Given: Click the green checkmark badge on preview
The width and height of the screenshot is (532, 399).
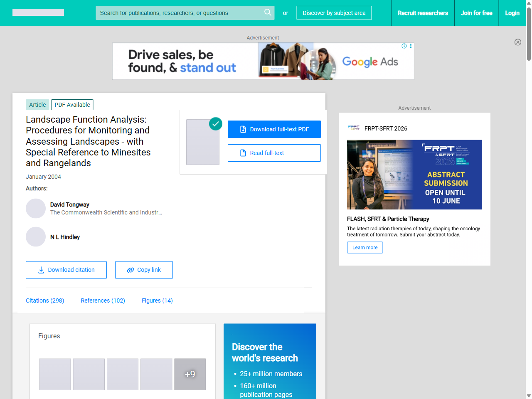Looking at the screenshot, I should click(x=216, y=123).
